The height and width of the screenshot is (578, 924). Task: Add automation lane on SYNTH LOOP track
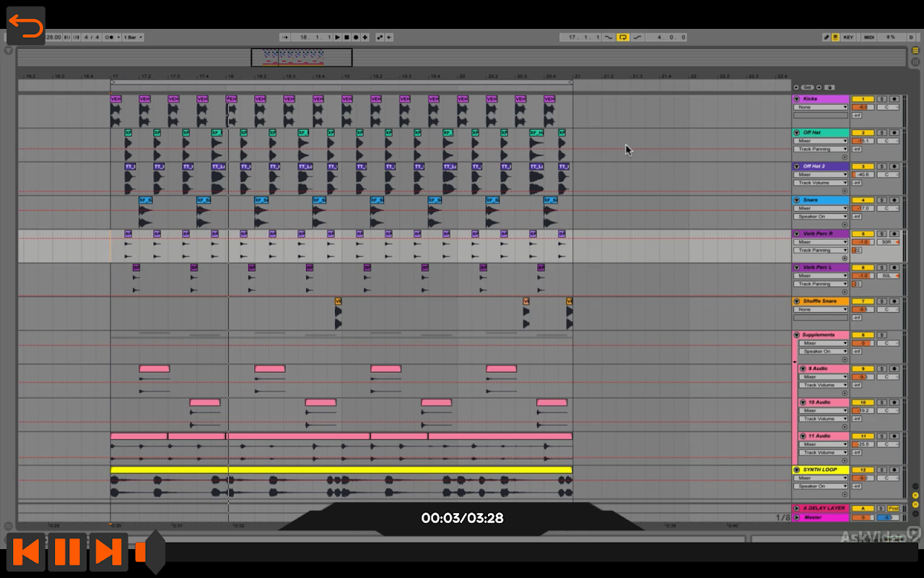pyautogui.click(x=845, y=494)
